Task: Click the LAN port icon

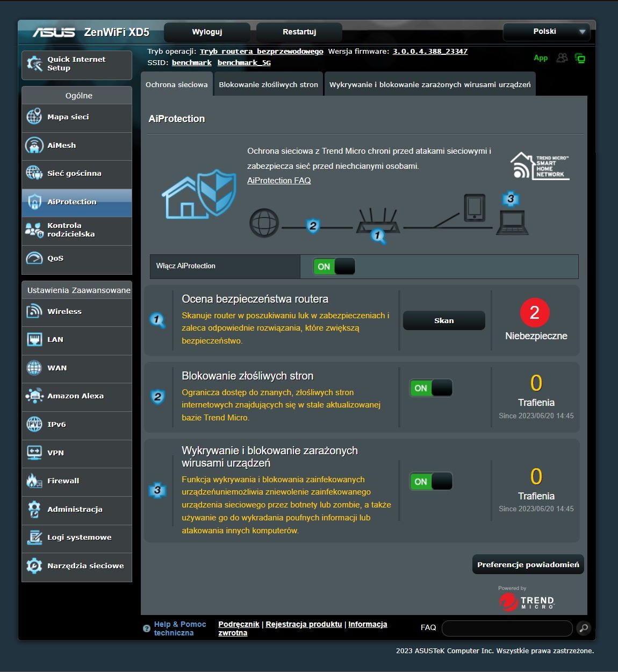Action: [x=34, y=340]
